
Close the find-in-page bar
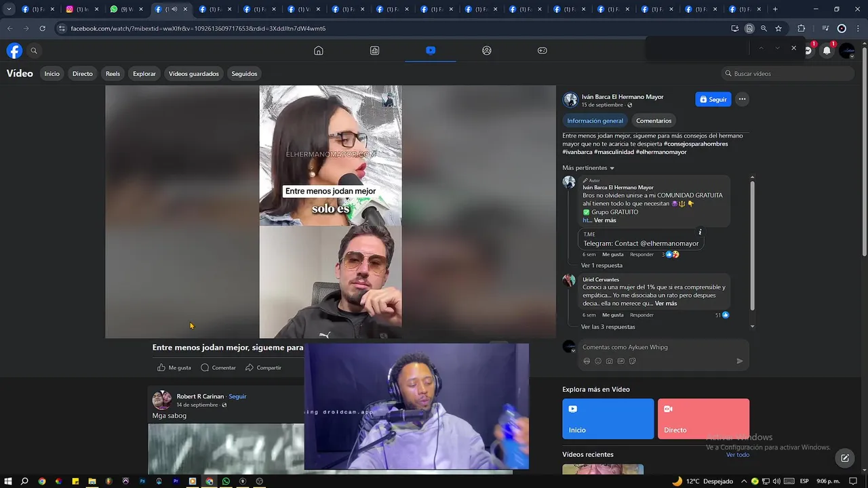(x=793, y=48)
